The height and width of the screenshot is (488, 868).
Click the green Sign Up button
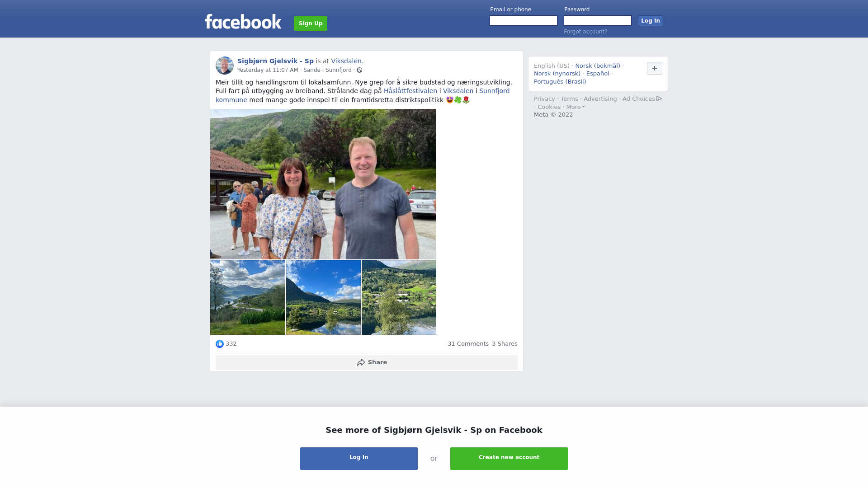311,23
